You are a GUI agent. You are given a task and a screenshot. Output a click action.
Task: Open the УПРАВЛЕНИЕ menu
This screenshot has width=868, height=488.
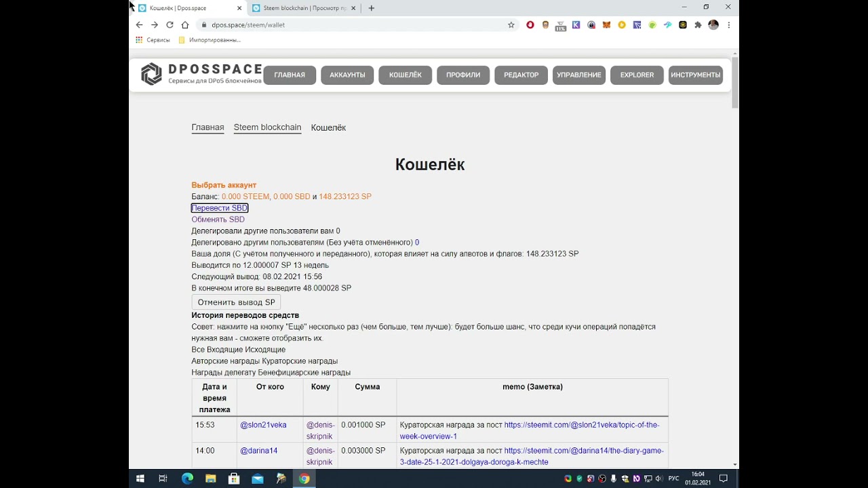[x=579, y=75]
